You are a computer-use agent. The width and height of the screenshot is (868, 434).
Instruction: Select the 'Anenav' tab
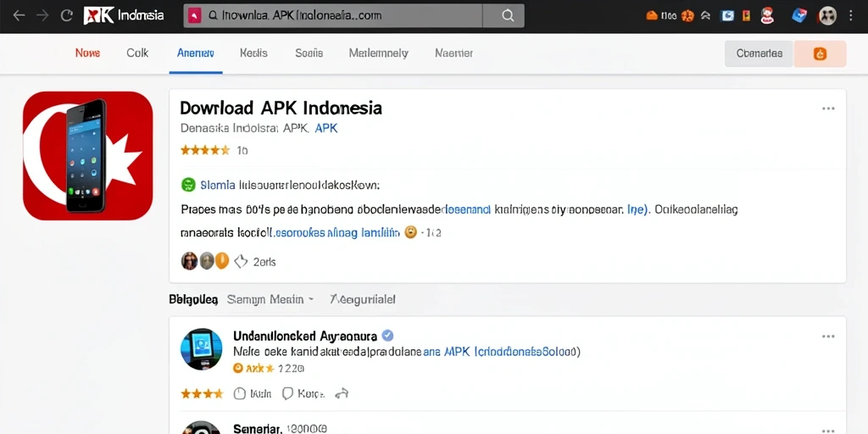(196, 53)
